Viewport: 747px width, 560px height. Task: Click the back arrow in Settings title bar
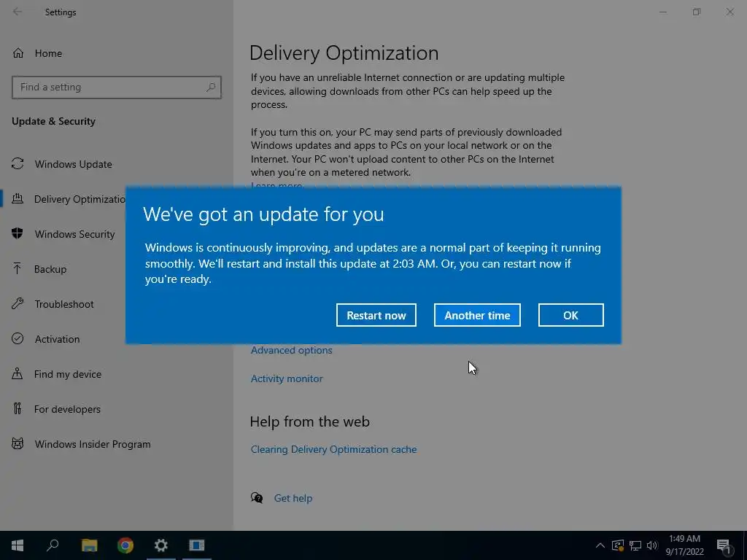click(x=18, y=12)
